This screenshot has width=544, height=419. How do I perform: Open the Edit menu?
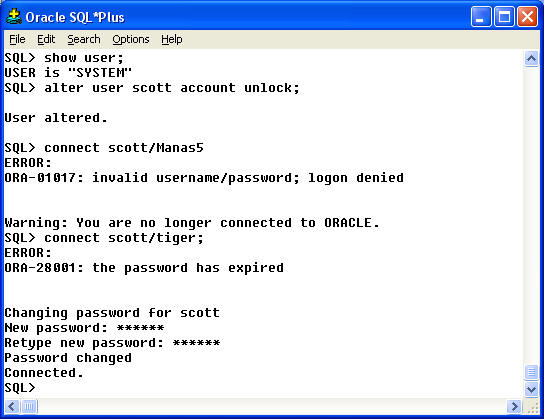coord(46,39)
